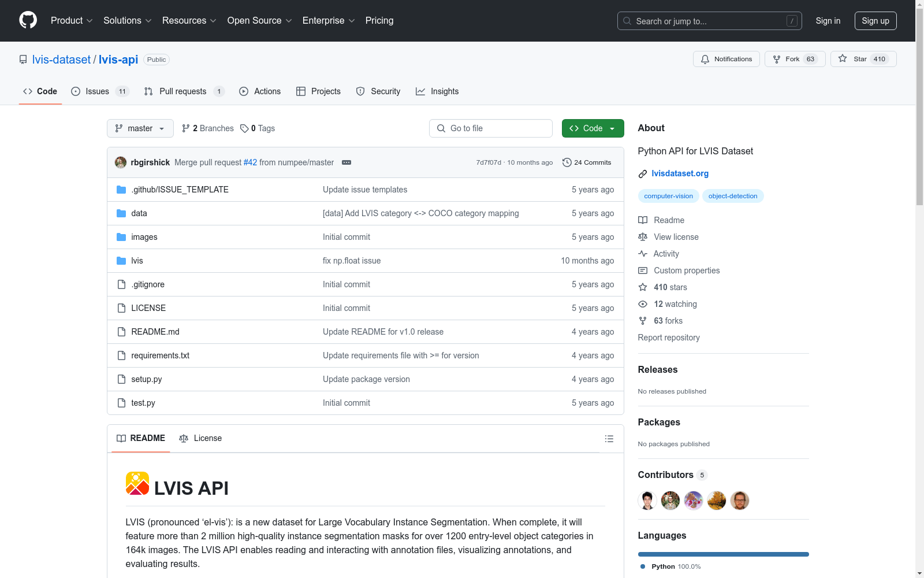Switch to the Security tab
Screen dimensions: 924x578
[378, 91]
